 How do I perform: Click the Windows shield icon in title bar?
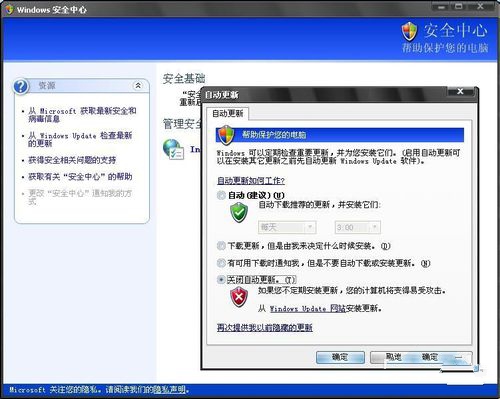[x=9, y=10]
